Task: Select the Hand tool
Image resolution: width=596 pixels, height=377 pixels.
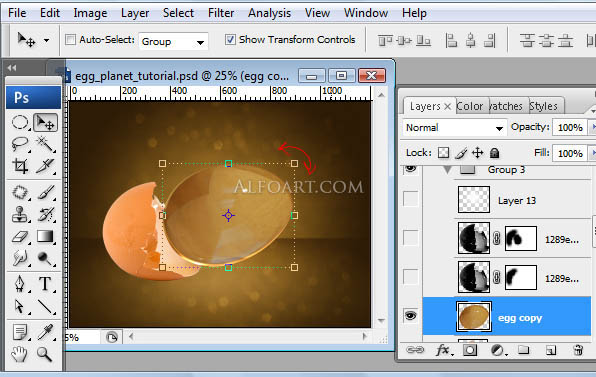Action: [20, 354]
